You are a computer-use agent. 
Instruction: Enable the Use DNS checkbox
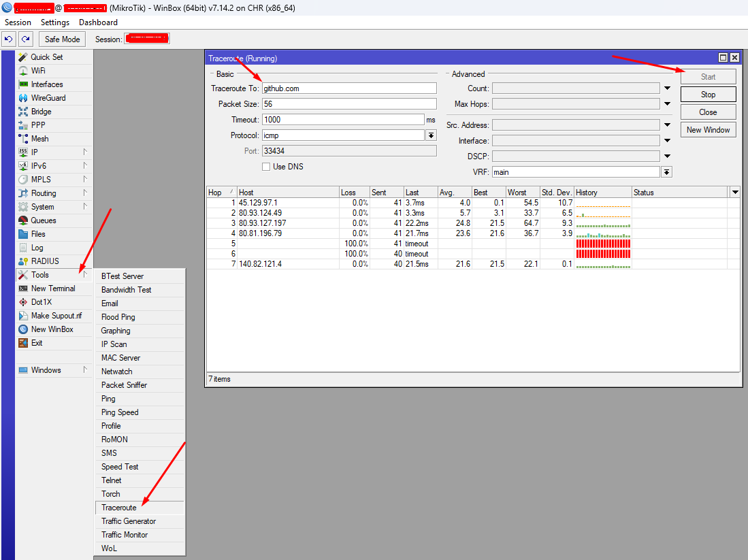pyautogui.click(x=266, y=167)
